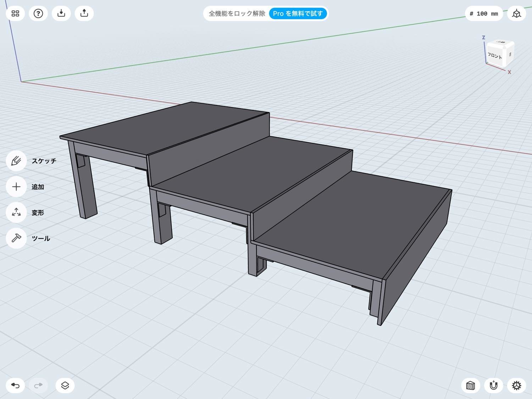Click the top face of orientation cube
This screenshot has width=532, height=399.
tap(501, 43)
